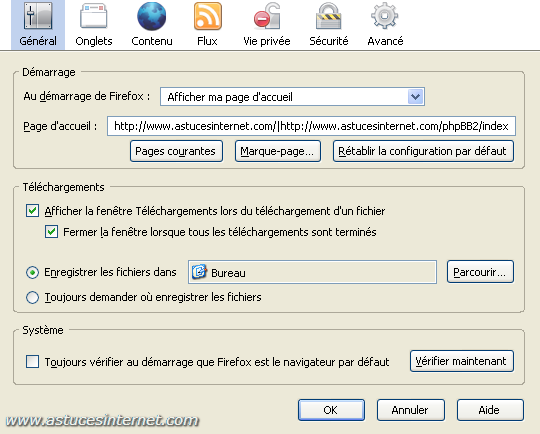
Task: Click the Bureau download location field
Action: tap(312, 272)
